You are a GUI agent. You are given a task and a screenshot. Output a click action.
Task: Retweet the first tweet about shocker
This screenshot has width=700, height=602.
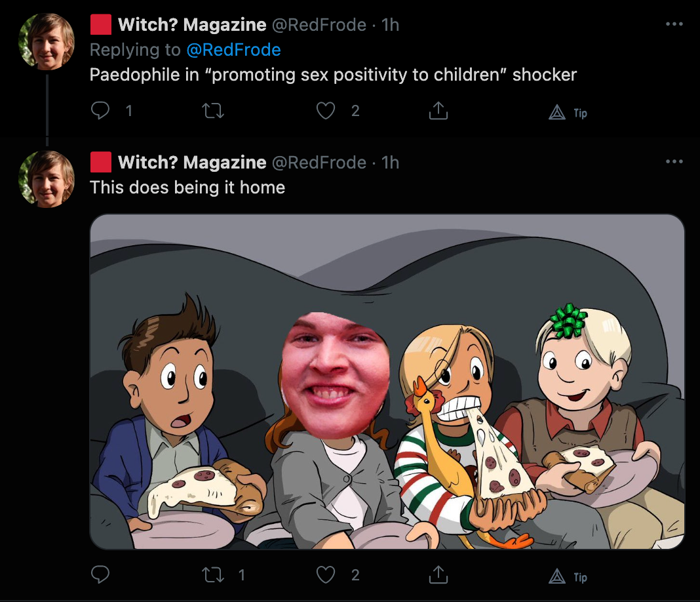pyautogui.click(x=213, y=111)
